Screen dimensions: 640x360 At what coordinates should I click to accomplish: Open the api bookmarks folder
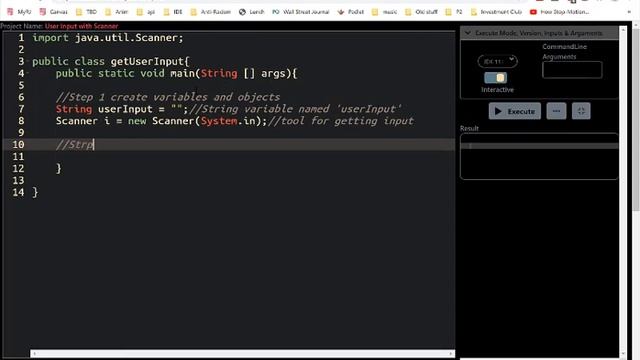[x=146, y=12]
